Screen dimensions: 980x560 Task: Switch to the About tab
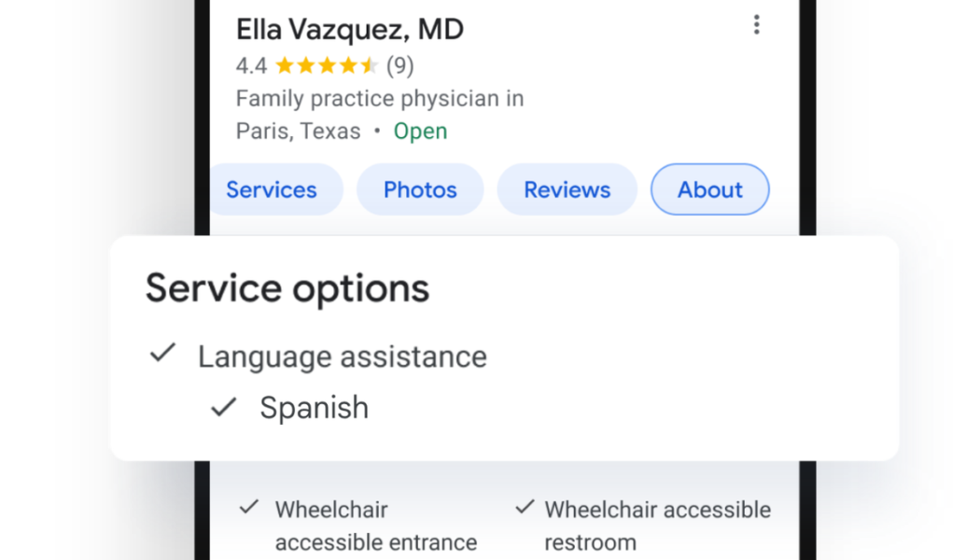pyautogui.click(x=709, y=189)
